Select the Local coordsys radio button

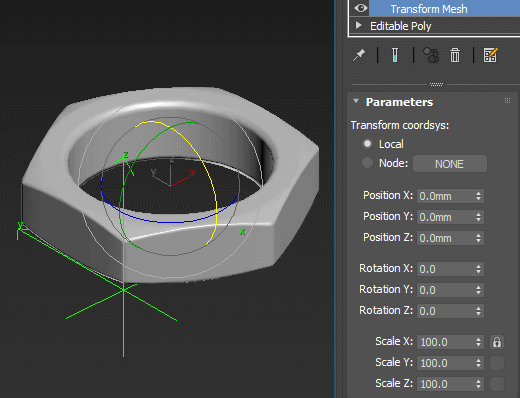(x=367, y=144)
